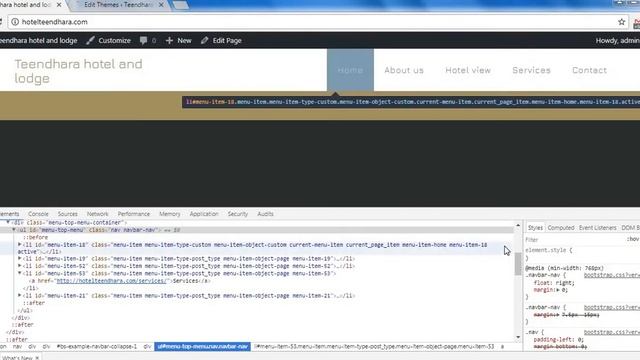The image size is (640, 360).
Task: Open a new browser tab
Action: [180, 5]
